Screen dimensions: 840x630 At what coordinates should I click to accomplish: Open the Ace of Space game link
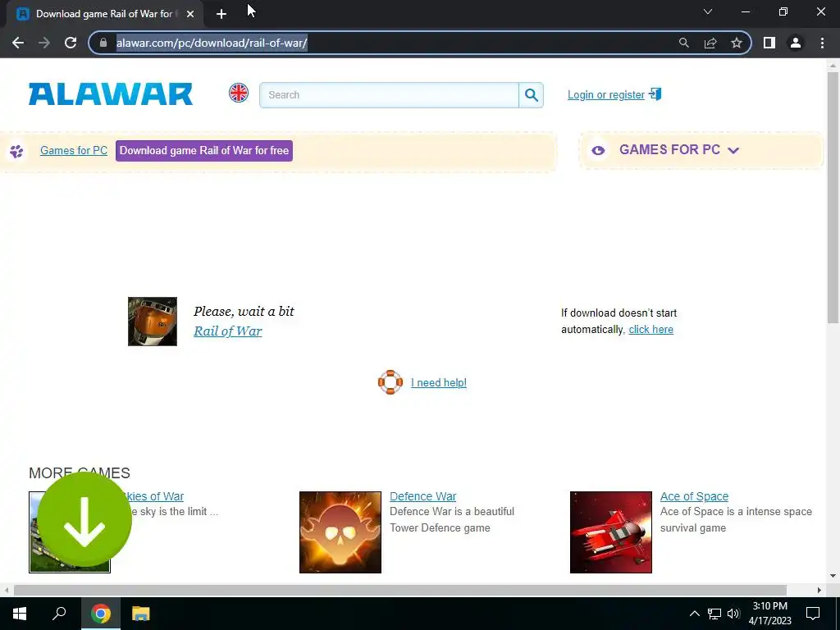(694, 496)
